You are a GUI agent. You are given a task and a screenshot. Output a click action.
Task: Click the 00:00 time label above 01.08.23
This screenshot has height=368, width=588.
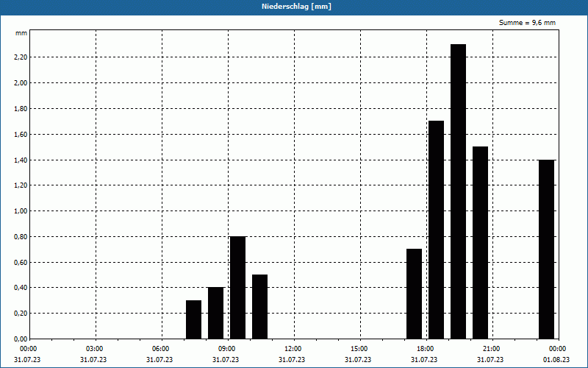pyautogui.click(x=558, y=349)
